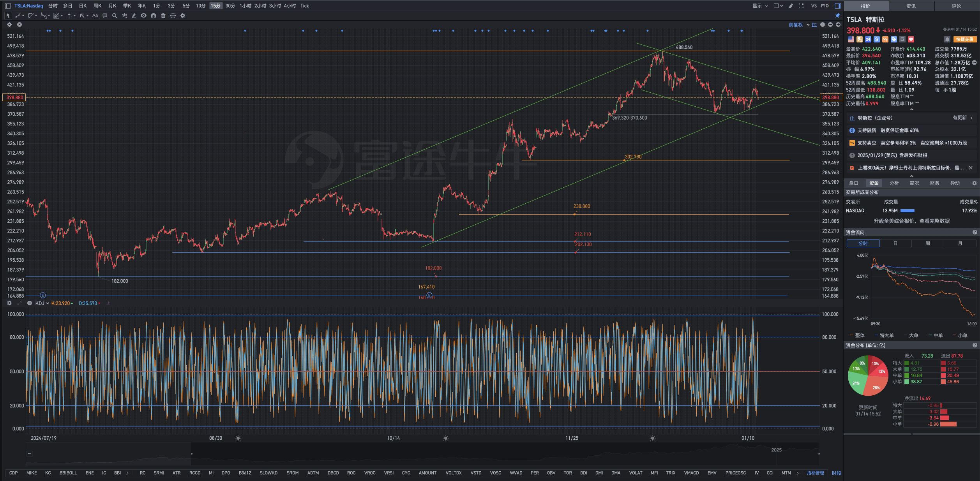Select the Tick interval

click(305, 6)
